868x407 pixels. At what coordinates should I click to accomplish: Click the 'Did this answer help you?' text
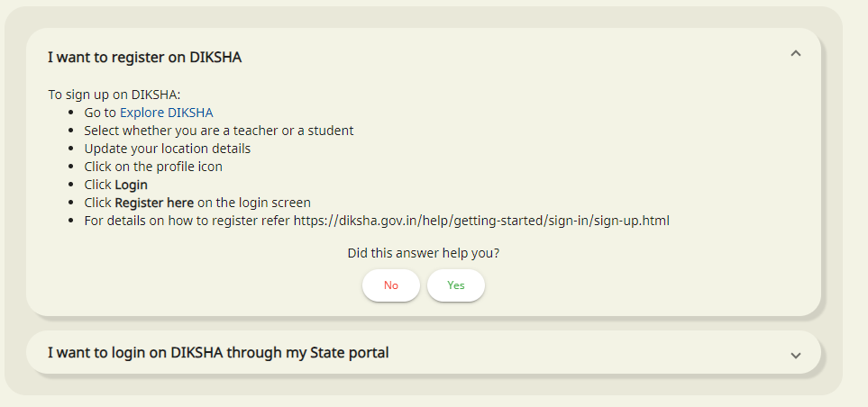[x=424, y=253]
